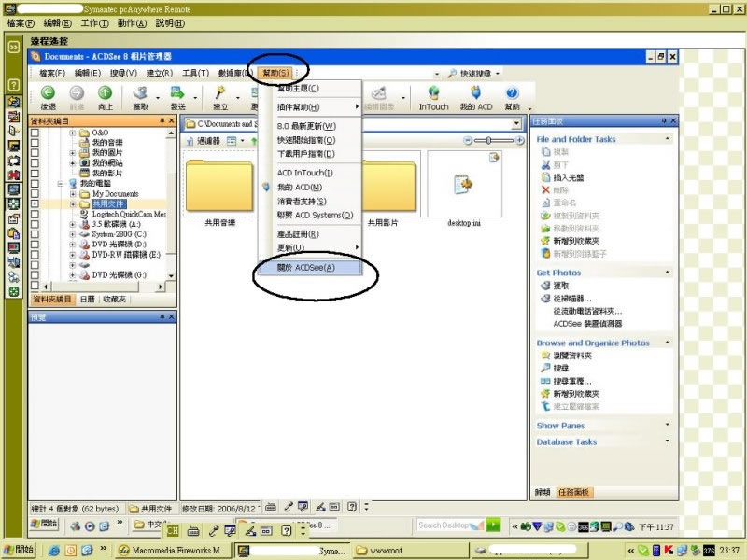Viewport: 747px width, 560px height.
Task: Expand the Database Tasks section
Action: (x=668, y=441)
